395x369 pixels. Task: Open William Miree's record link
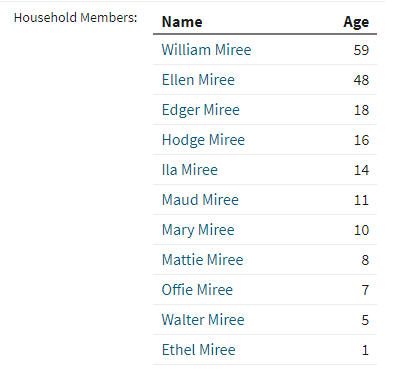206,50
